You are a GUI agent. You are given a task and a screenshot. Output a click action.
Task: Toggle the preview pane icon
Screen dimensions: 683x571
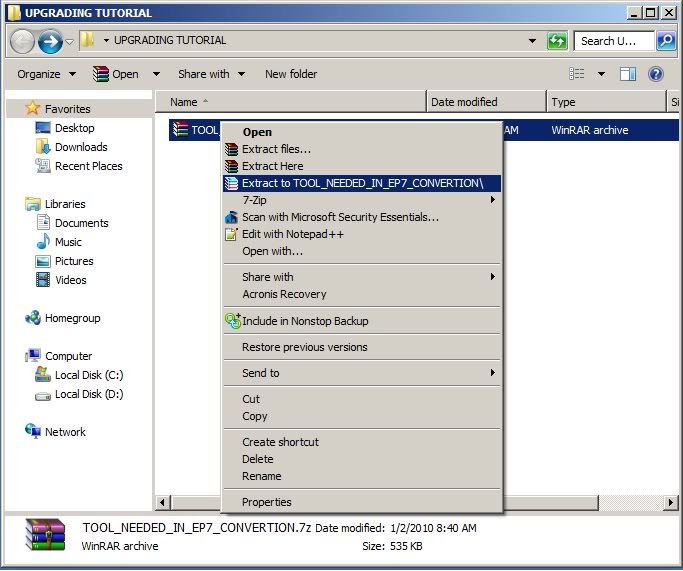coord(628,74)
